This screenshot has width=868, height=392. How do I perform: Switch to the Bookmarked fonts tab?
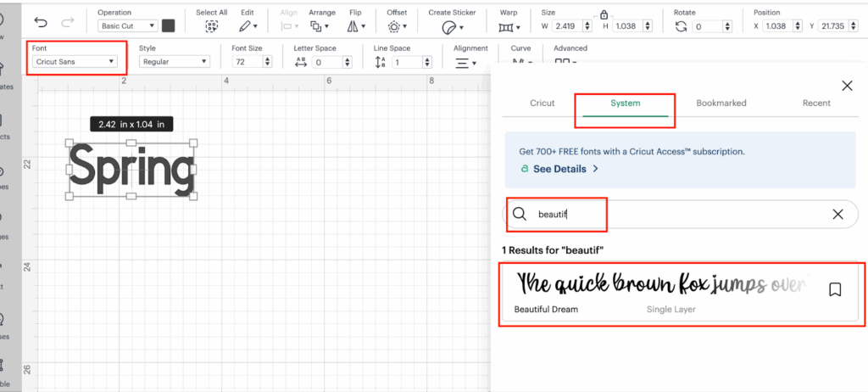click(721, 104)
